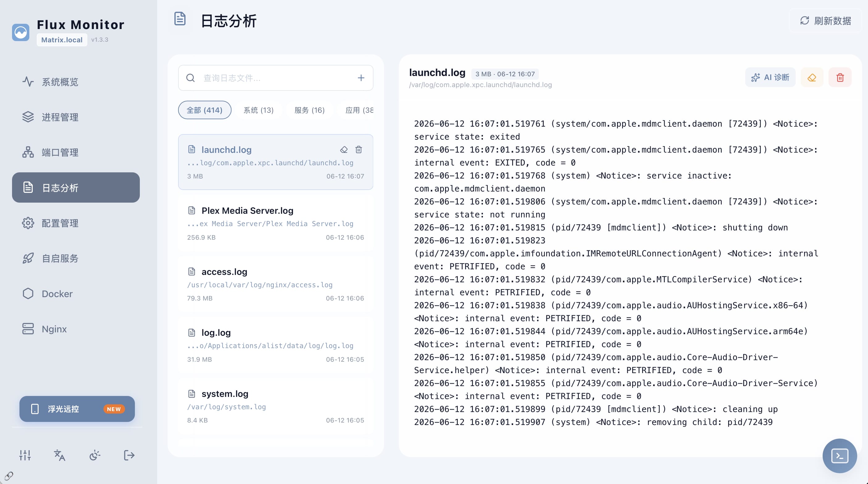This screenshot has width=868, height=484.
Task: Select the 系统 (13) filter tab
Action: click(x=258, y=110)
